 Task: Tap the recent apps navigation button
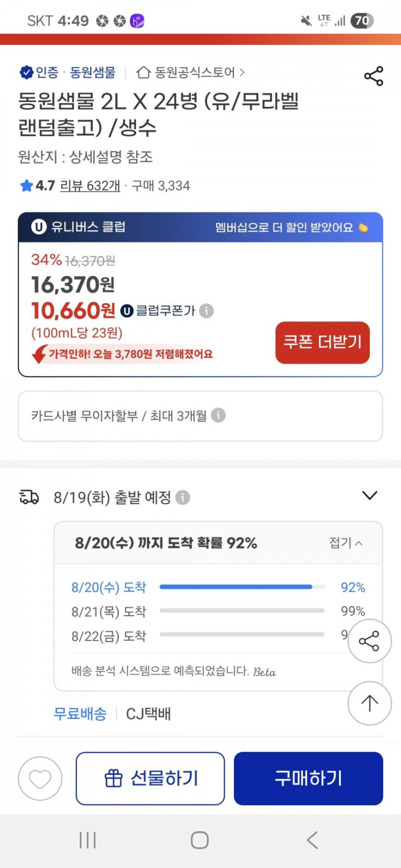pyautogui.click(x=87, y=840)
